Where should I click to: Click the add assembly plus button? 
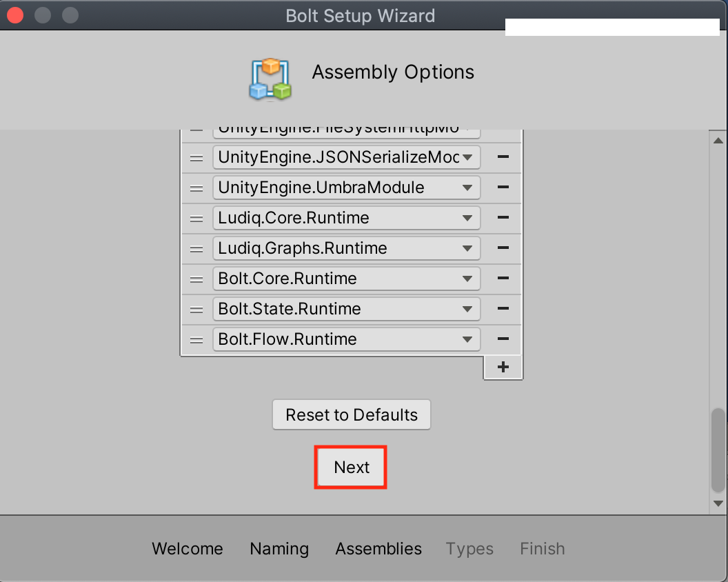(503, 366)
